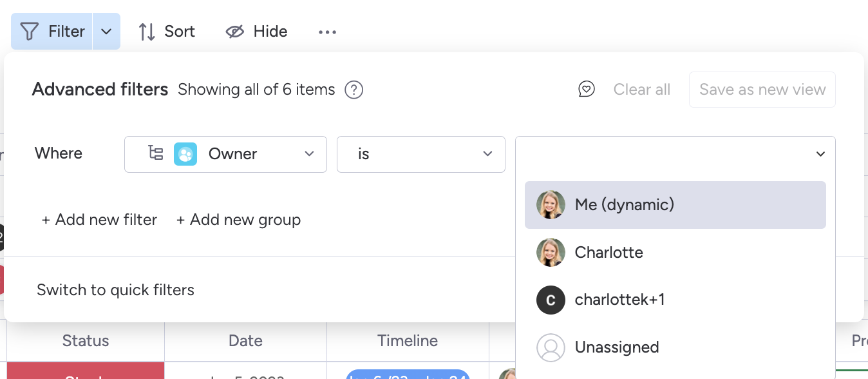Click the column hierarchy icon before Owner
Viewport: 868px width, 379px height.
pyautogui.click(x=155, y=154)
